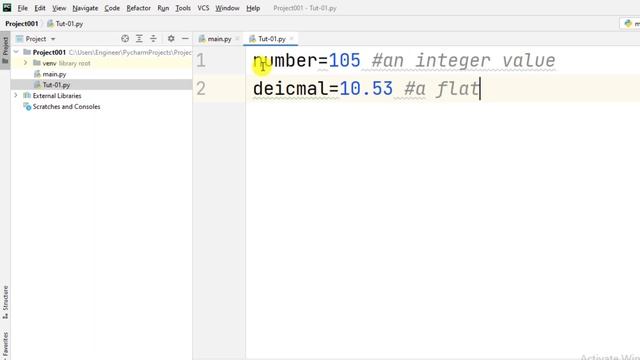Click the '#a flat' comment text
The image size is (640, 360).
point(442,89)
